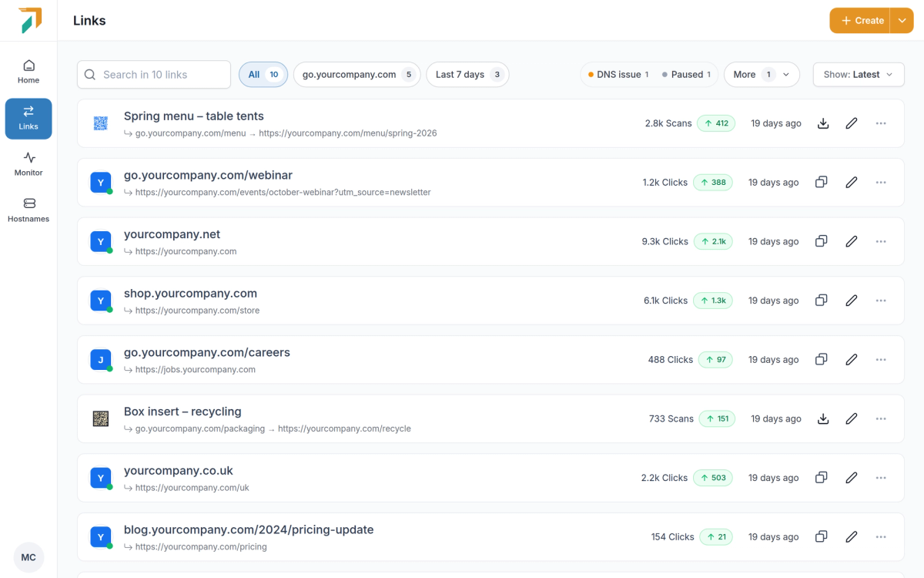This screenshot has width=924, height=578.
Task: Open the MC user avatar menu
Action: tap(28, 557)
